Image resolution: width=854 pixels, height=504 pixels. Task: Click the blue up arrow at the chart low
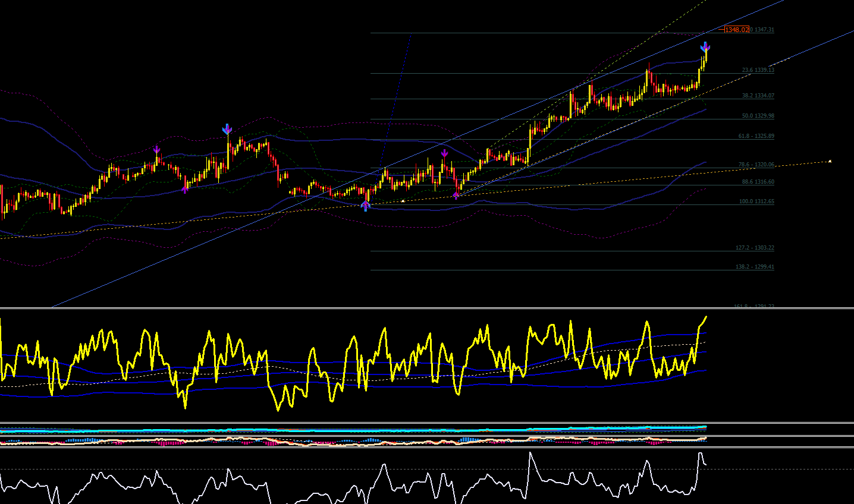(x=365, y=206)
